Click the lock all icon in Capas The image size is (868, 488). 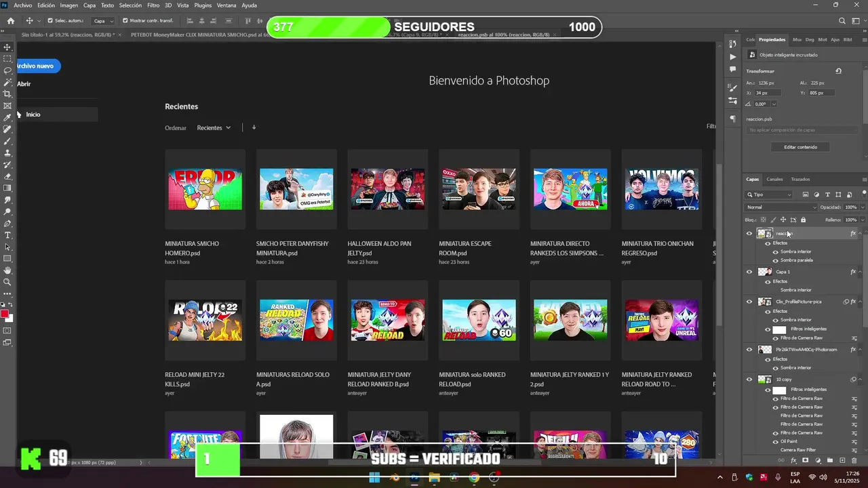click(x=803, y=220)
